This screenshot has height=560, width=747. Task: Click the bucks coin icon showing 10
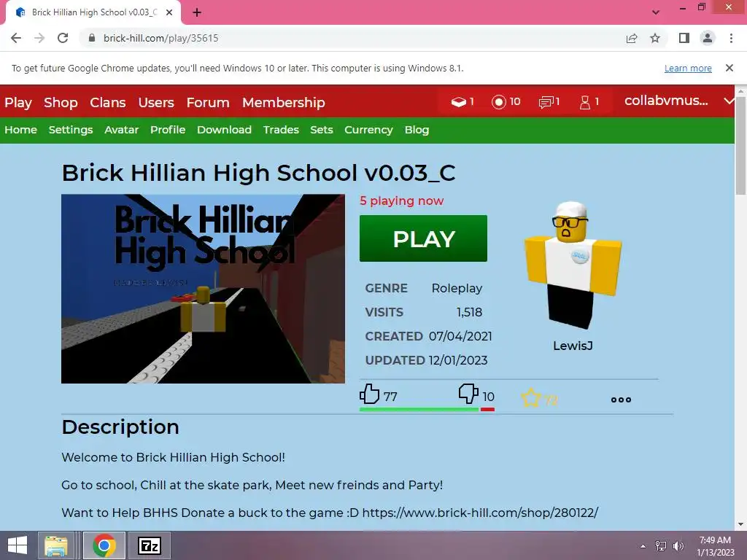499,102
